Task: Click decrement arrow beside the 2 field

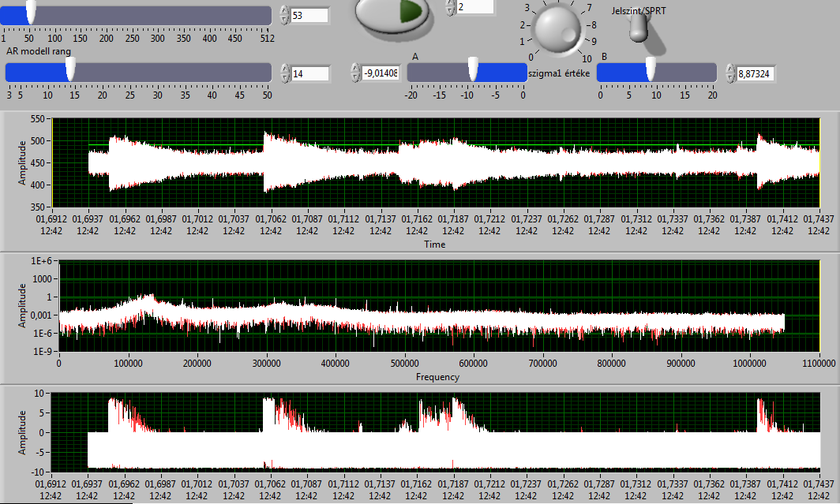Action: [x=450, y=11]
